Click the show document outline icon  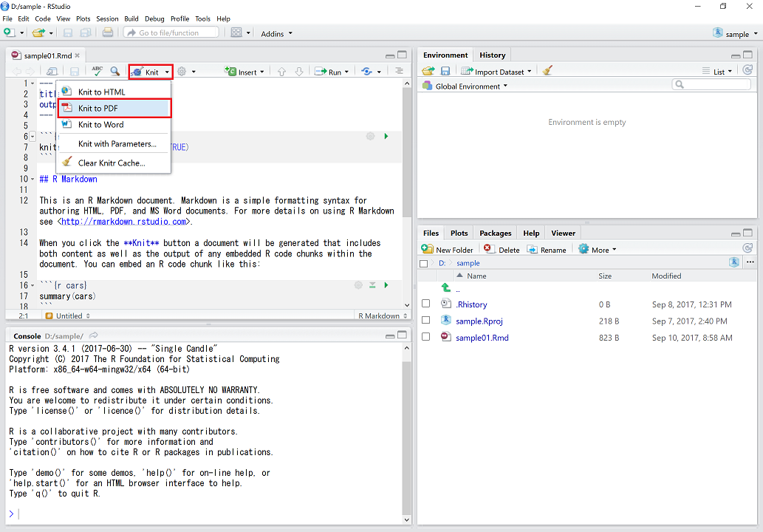pyautogui.click(x=399, y=71)
